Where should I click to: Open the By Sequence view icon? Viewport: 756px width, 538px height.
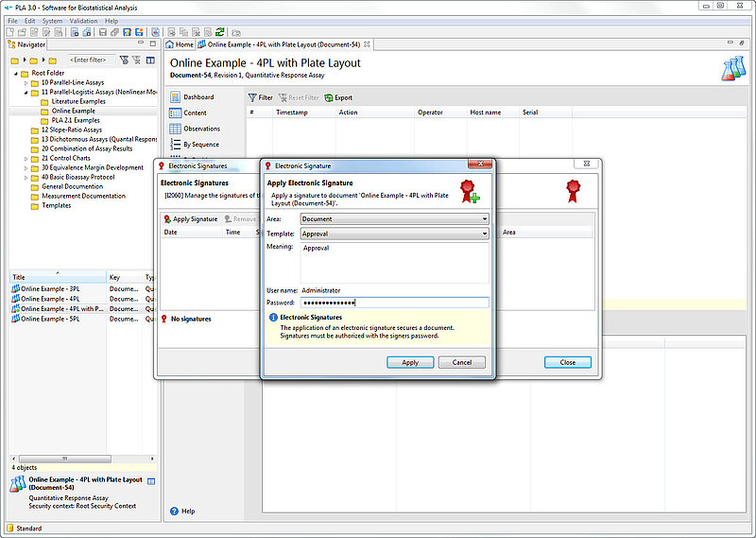pos(175,145)
